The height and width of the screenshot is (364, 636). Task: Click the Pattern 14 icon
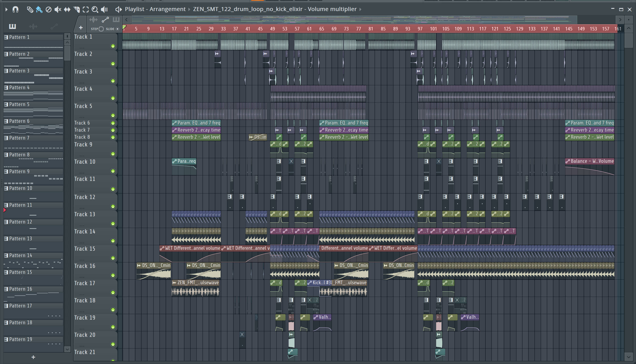pos(6,256)
